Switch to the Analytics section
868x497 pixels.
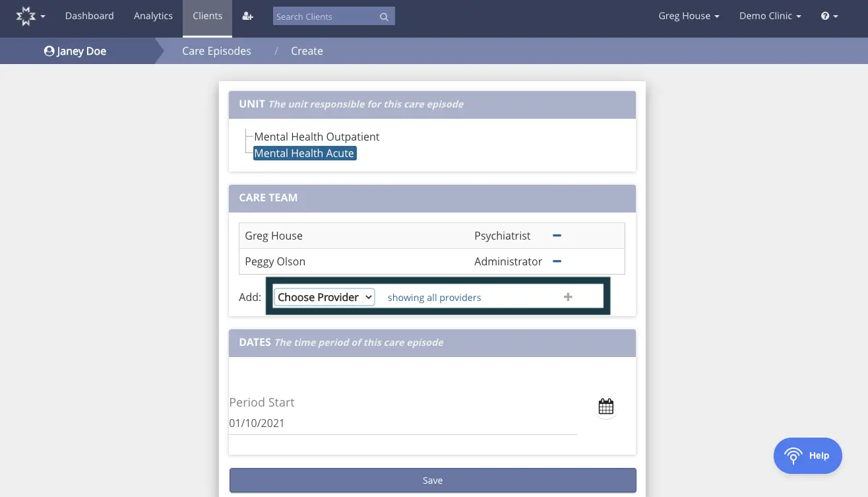pyautogui.click(x=153, y=15)
